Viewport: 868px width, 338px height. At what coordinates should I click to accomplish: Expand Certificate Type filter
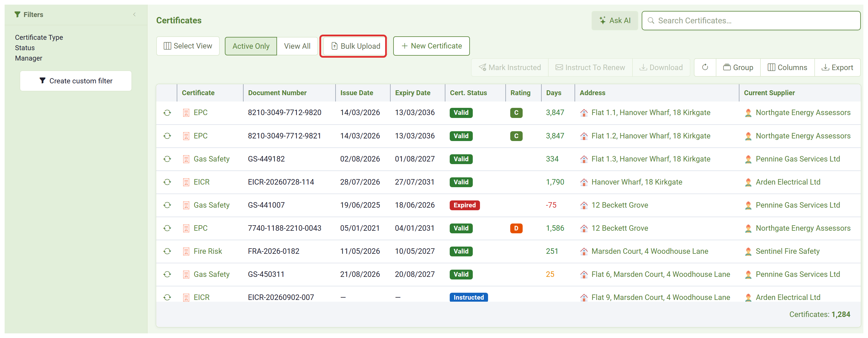pos(39,37)
